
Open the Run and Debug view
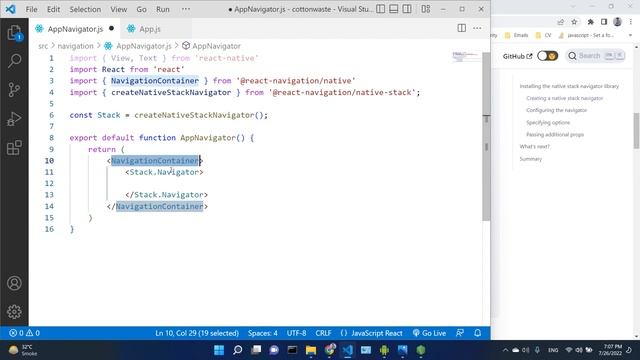tap(14, 119)
